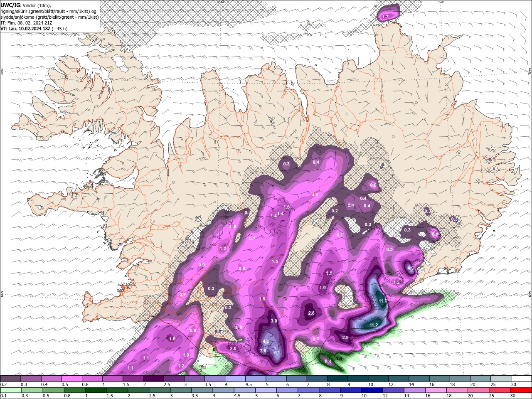Click the 0.6 value on the map
Image resolution: width=532 pixels, height=399 pixels.
pyautogui.click(x=373, y=185)
